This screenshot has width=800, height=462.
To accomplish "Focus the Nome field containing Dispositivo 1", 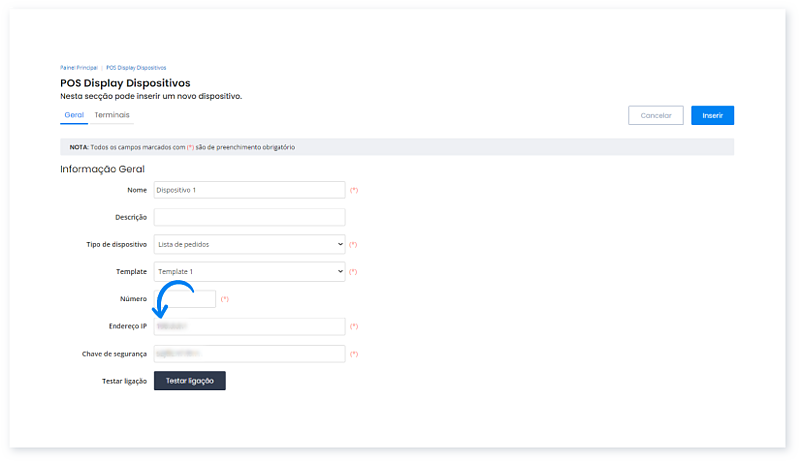I will pyautogui.click(x=249, y=189).
